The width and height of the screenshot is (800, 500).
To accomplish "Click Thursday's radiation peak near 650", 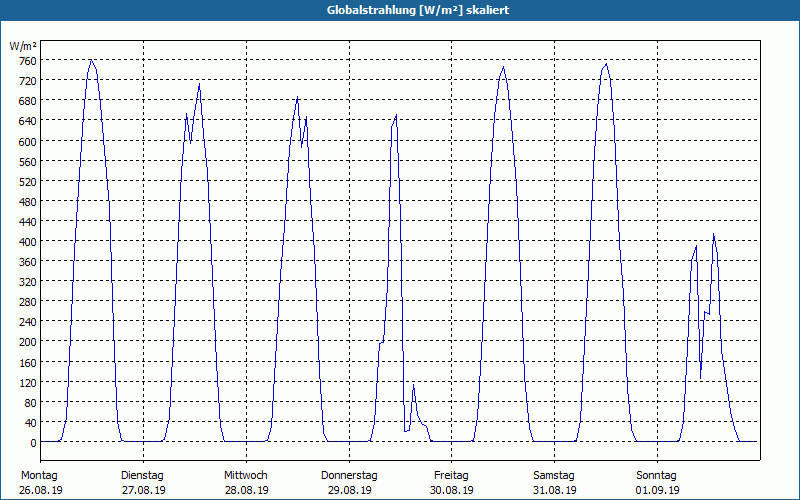I will pos(396,115).
